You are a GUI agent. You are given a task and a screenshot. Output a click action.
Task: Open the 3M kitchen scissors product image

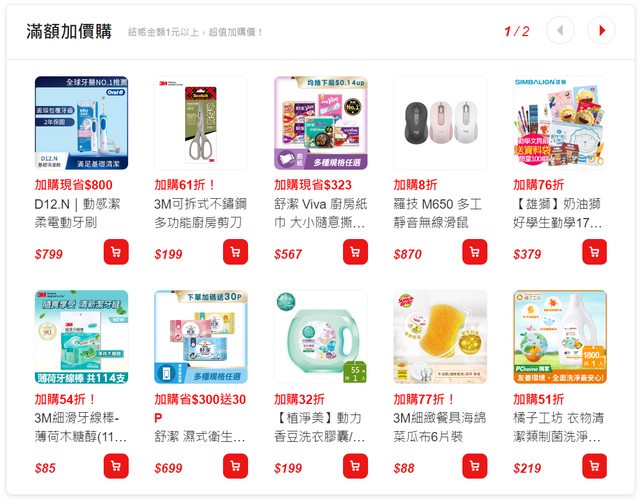tap(201, 123)
